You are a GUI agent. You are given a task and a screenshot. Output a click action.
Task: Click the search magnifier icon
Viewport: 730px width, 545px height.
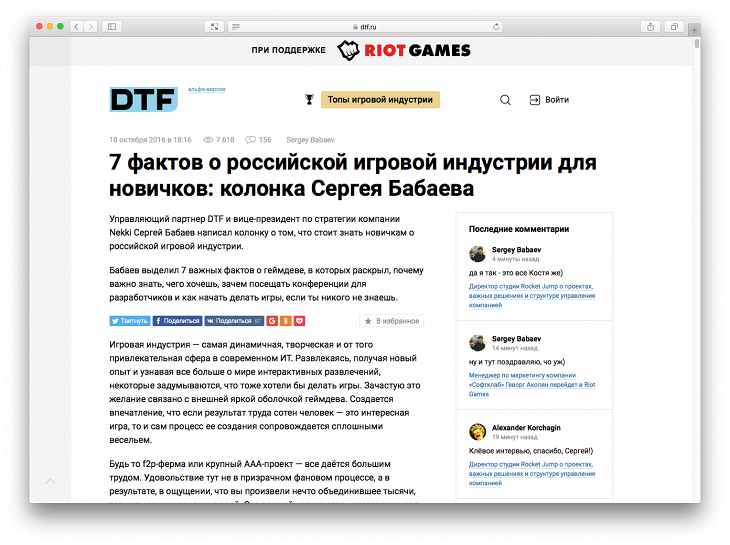505,100
